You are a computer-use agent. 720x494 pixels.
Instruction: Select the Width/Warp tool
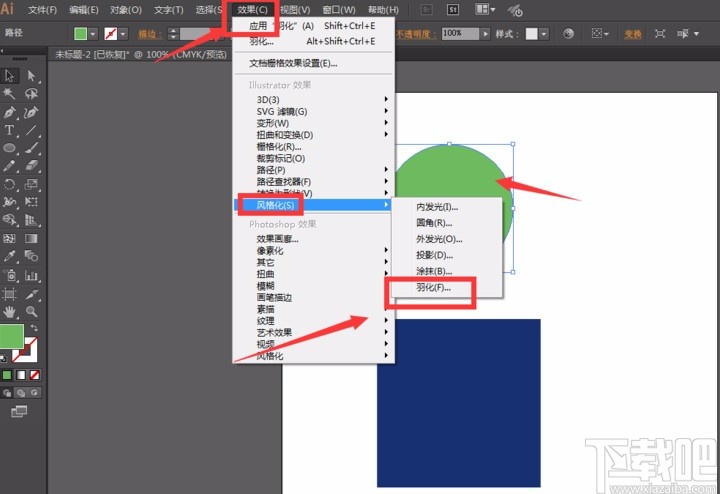coord(9,202)
